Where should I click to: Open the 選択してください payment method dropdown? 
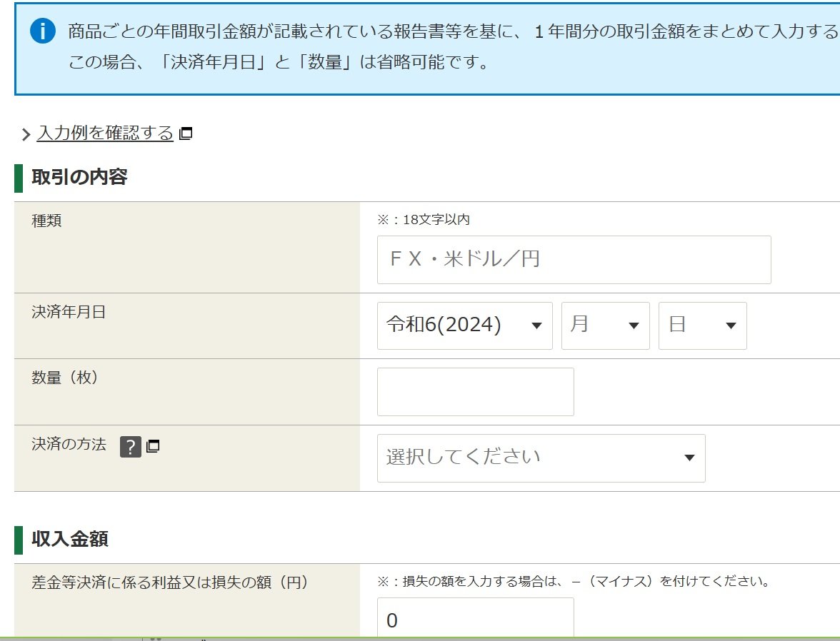click(541, 458)
